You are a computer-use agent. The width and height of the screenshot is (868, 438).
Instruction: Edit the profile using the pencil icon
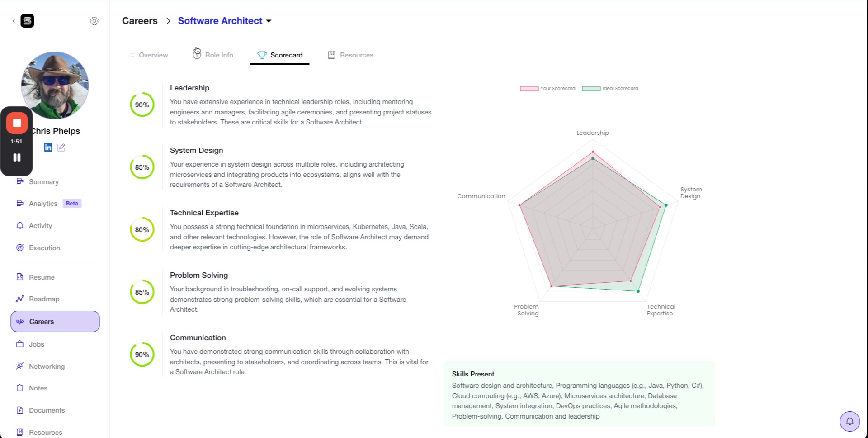[x=61, y=147]
